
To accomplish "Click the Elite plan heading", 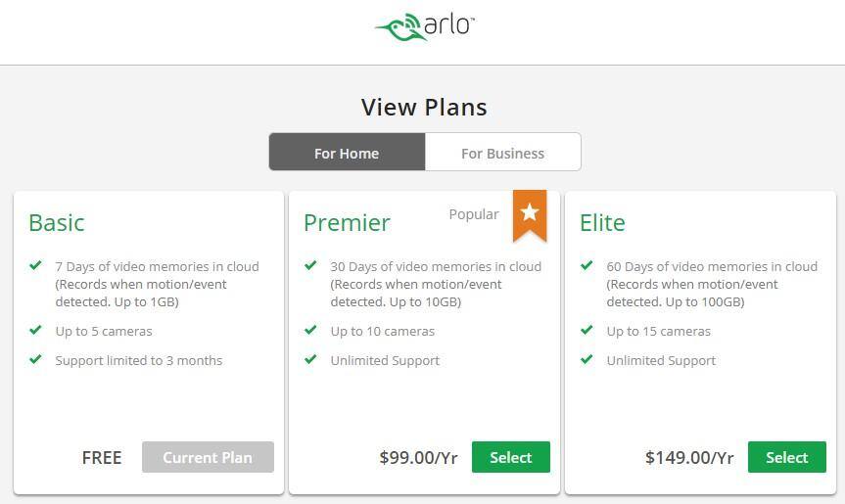I will coord(602,222).
